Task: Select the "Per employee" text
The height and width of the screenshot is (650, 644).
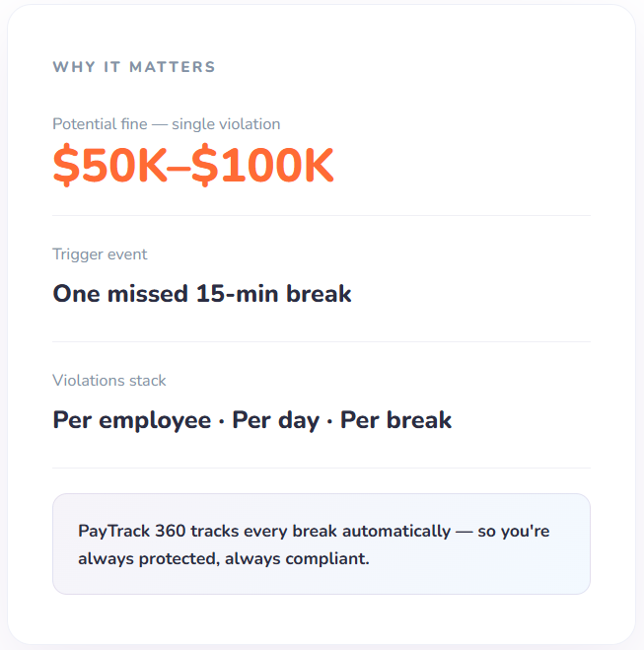Action: coord(131,420)
